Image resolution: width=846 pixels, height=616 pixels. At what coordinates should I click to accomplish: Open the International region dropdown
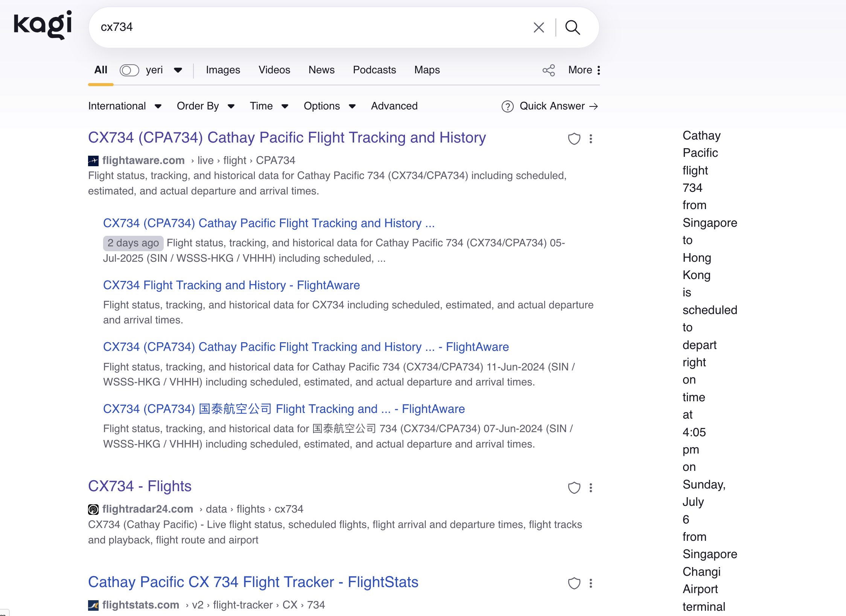(x=125, y=106)
